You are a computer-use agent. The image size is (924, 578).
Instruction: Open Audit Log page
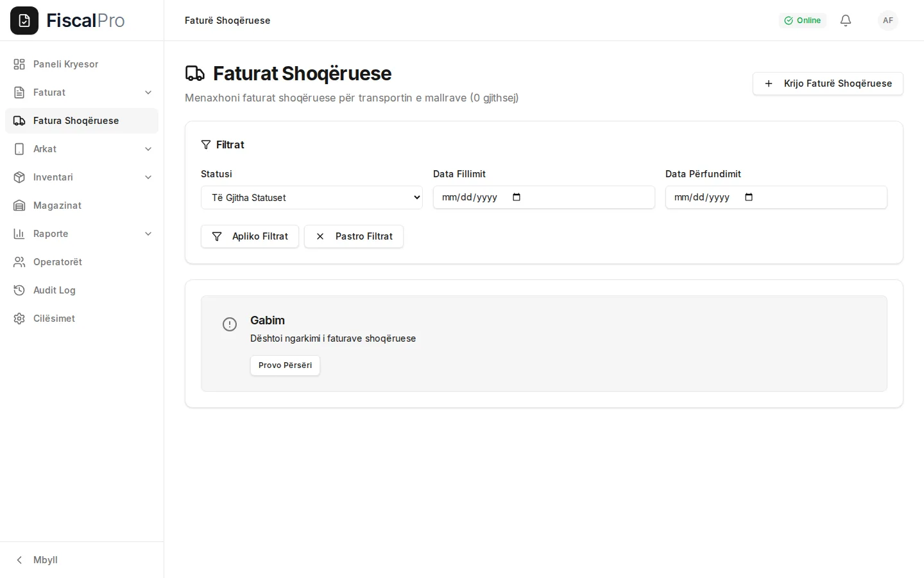81,290
